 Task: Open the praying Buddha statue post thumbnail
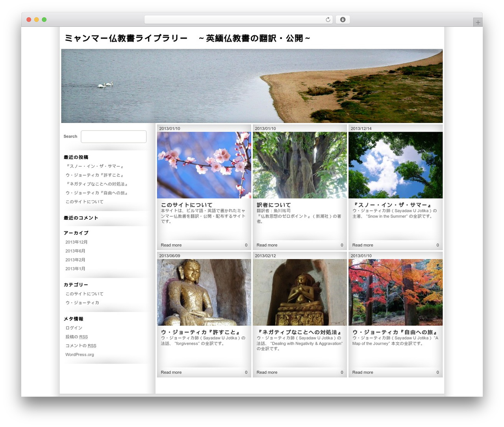tap(300, 292)
